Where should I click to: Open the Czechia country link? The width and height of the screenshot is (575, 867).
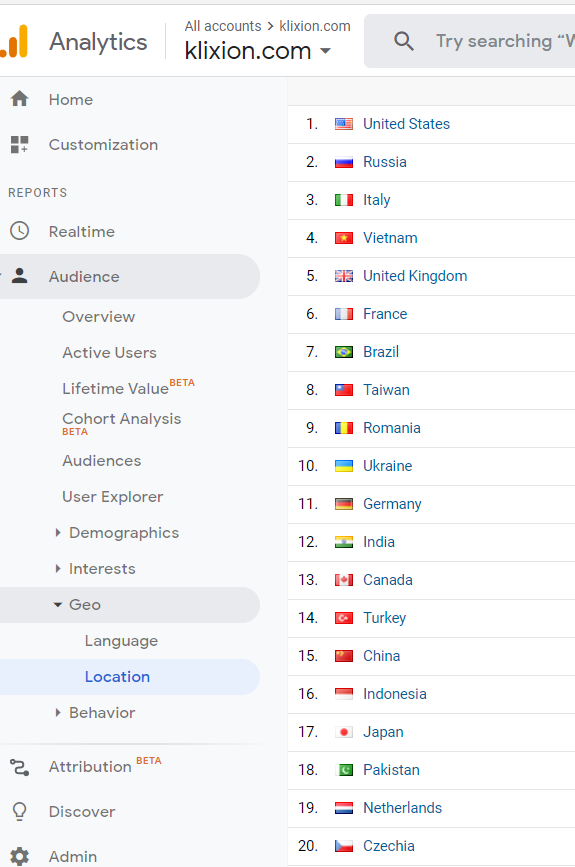pos(389,846)
